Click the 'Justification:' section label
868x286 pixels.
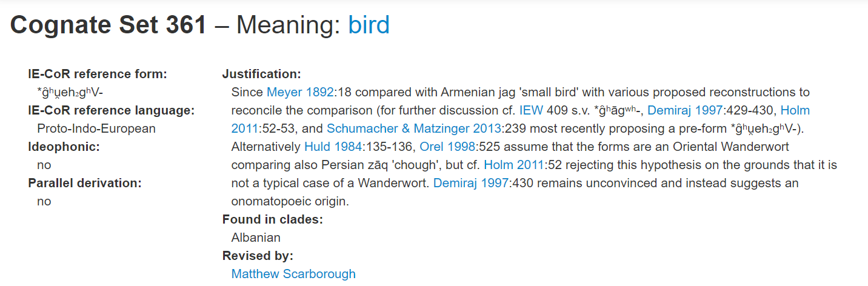tap(261, 74)
